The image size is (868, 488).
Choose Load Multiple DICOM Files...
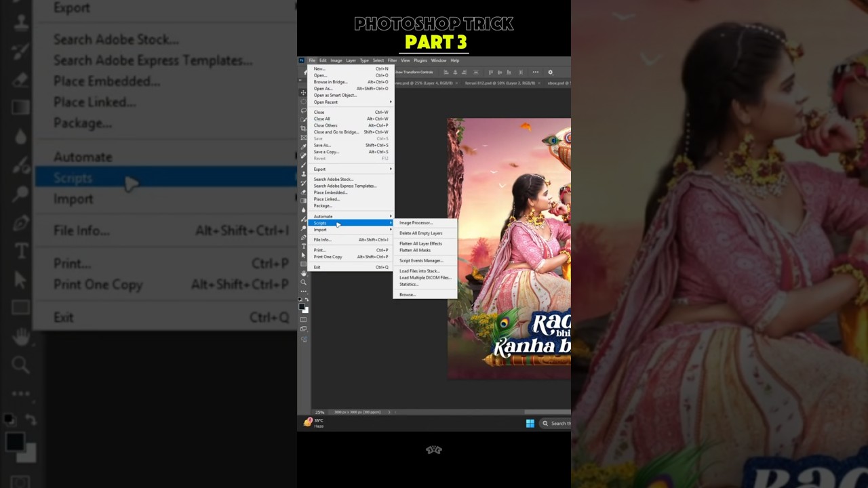click(x=425, y=278)
